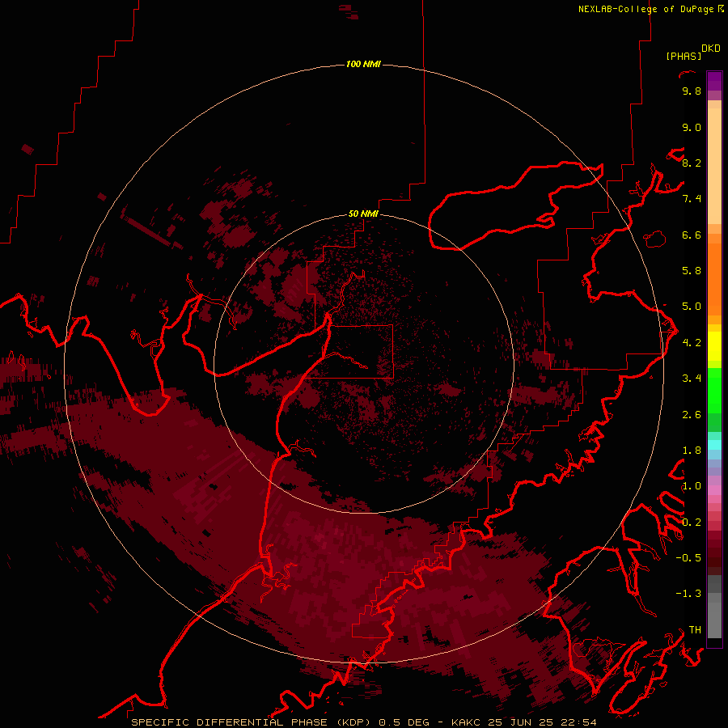
Task: Click the 2.6 scale label
Action: tap(692, 415)
